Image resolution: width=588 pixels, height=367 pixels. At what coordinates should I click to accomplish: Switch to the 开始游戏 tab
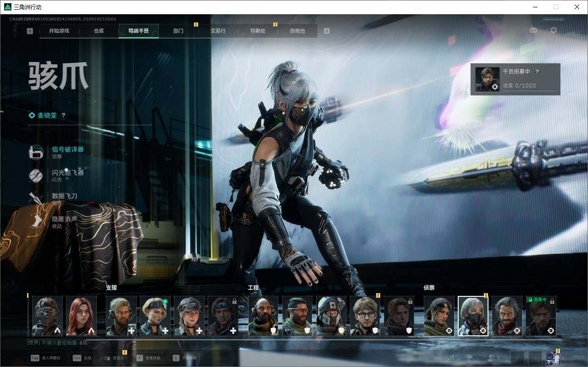pos(59,31)
